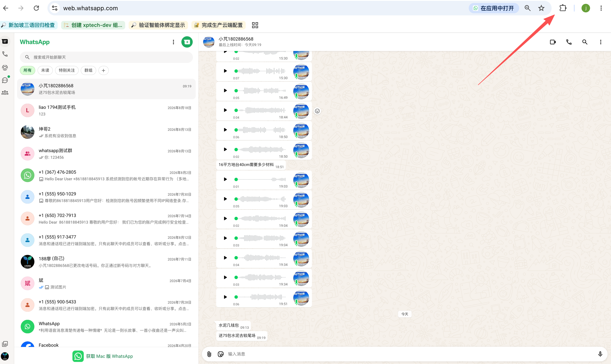The image size is (611, 364).
Task: Bookmark this page with the star icon
Action: coord(541,8)
